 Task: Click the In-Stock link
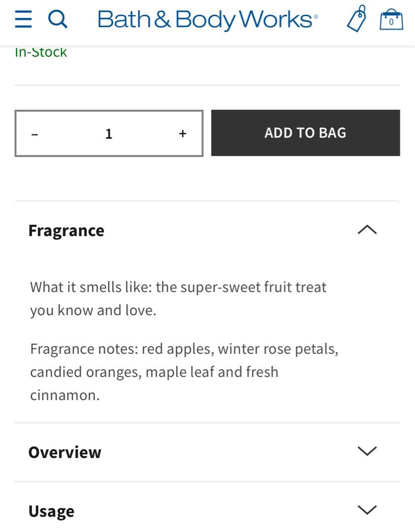click(x=41, y=51)
